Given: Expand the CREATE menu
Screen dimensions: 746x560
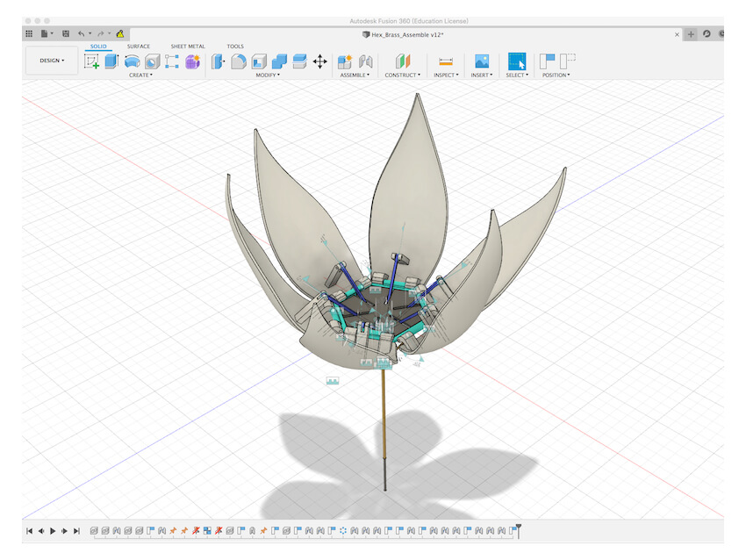Looking at the screenshot, I should (x=140, y=75).
